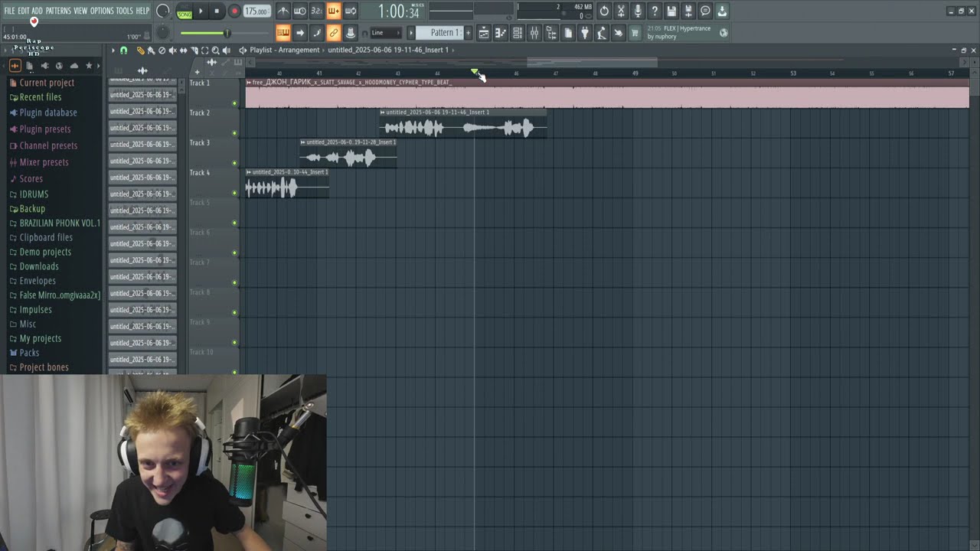The image size is (980, 551).
Task: Expand the Current project folder
Action: coord(47,83)
